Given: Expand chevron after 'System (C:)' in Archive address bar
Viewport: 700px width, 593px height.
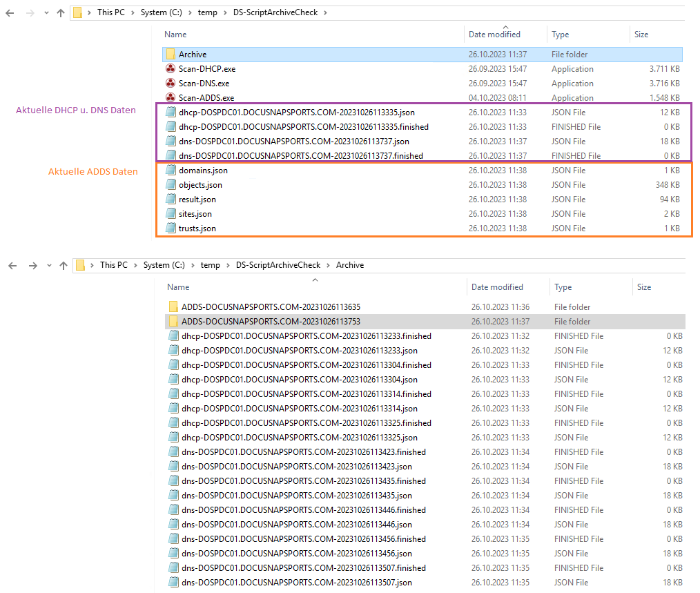Looking at the screenshot, I should pos(193,265).
